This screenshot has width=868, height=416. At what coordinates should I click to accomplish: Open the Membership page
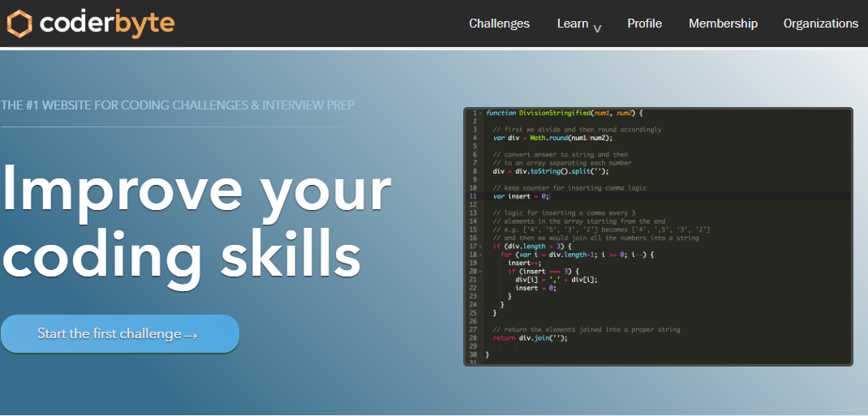723,24
